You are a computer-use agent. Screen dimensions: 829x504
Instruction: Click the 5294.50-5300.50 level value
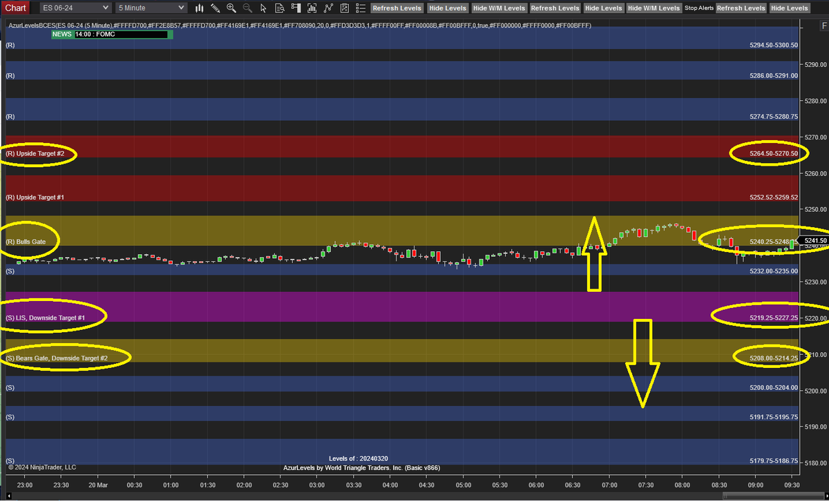(774, 45)
